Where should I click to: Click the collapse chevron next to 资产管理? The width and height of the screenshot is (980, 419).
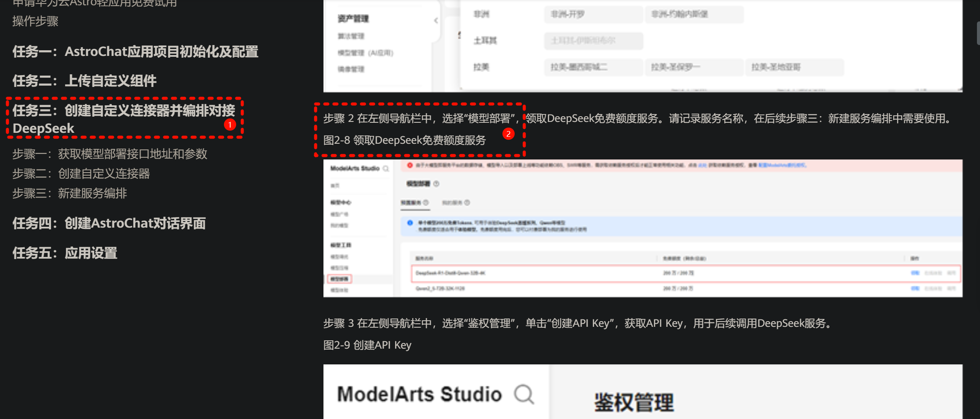point(436,21)
